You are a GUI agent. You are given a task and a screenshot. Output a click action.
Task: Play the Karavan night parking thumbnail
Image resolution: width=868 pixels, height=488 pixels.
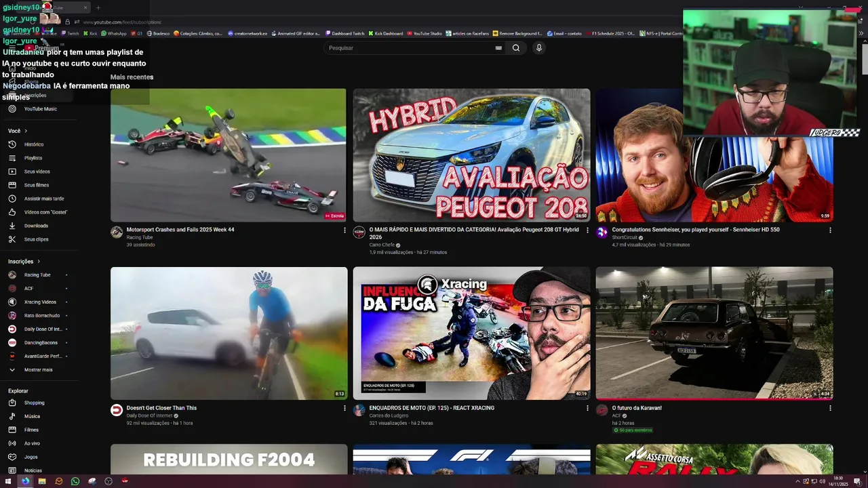(x=714, y=333)
